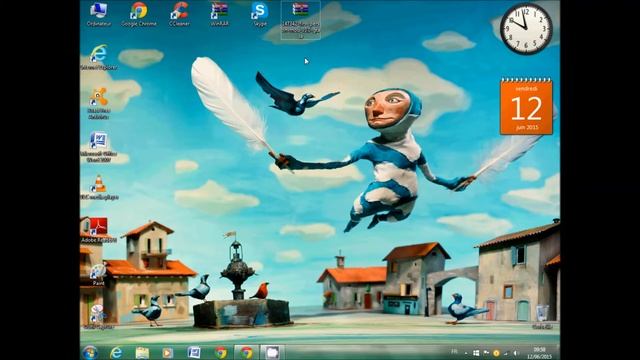
Task: Select the orange calendar gadget showing 12
Action: (x=526, y=106)
